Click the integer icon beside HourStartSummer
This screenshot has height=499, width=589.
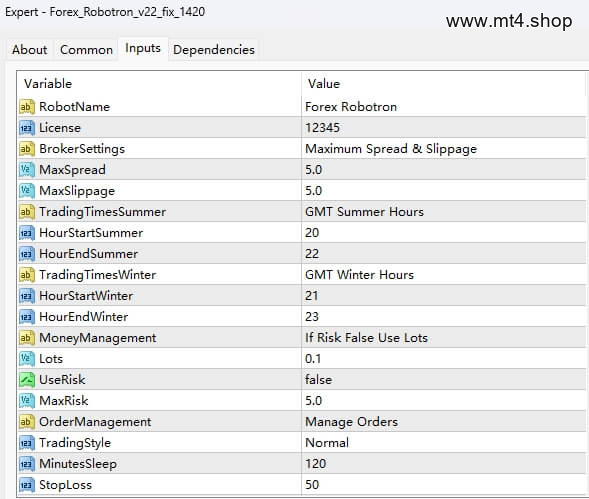[x=27, y=233]
